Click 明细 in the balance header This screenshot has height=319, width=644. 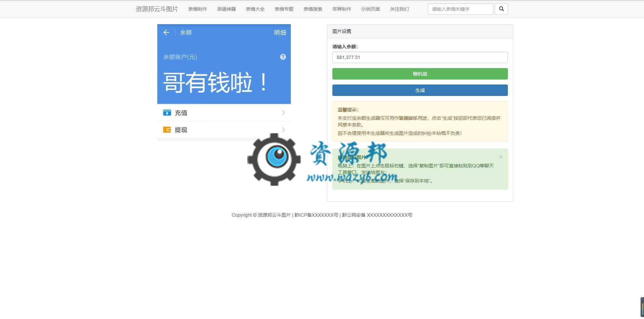coord(280,33)
